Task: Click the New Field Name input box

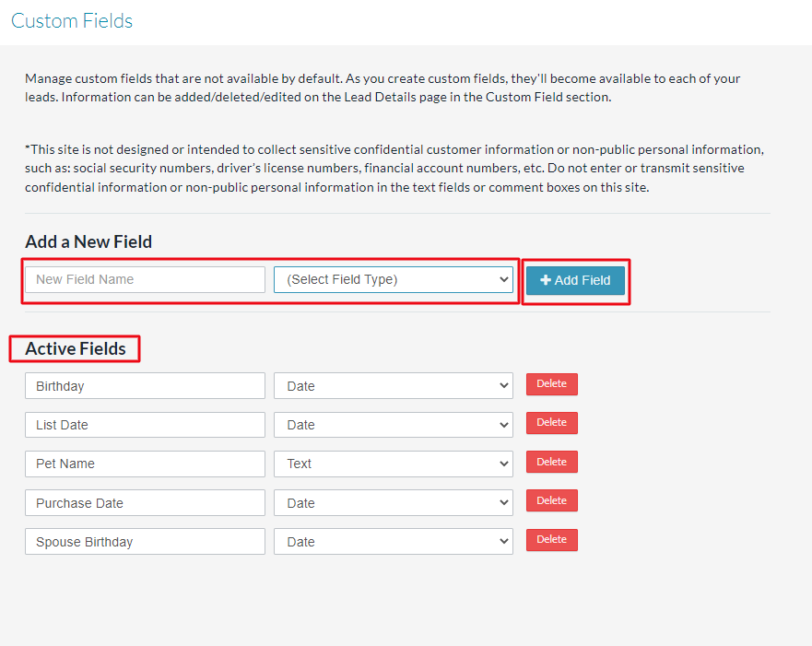Action: pyautogui.click(x=145, y=279)
